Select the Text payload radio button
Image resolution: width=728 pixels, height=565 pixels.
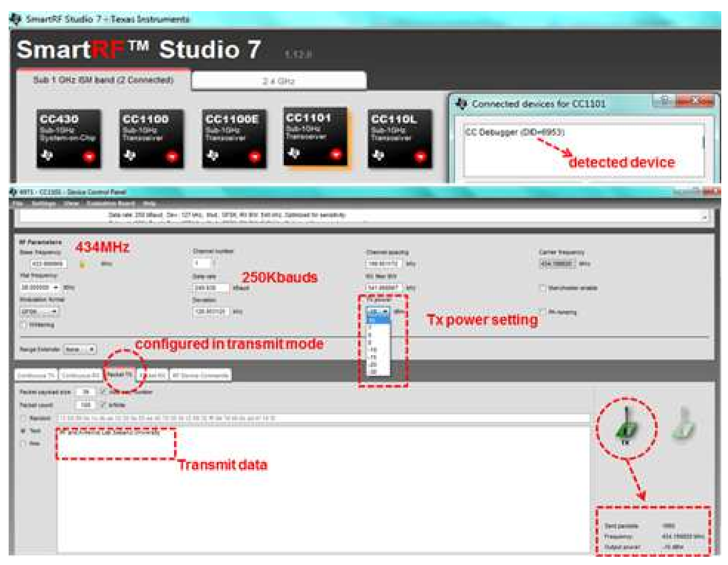coord(23,431)
